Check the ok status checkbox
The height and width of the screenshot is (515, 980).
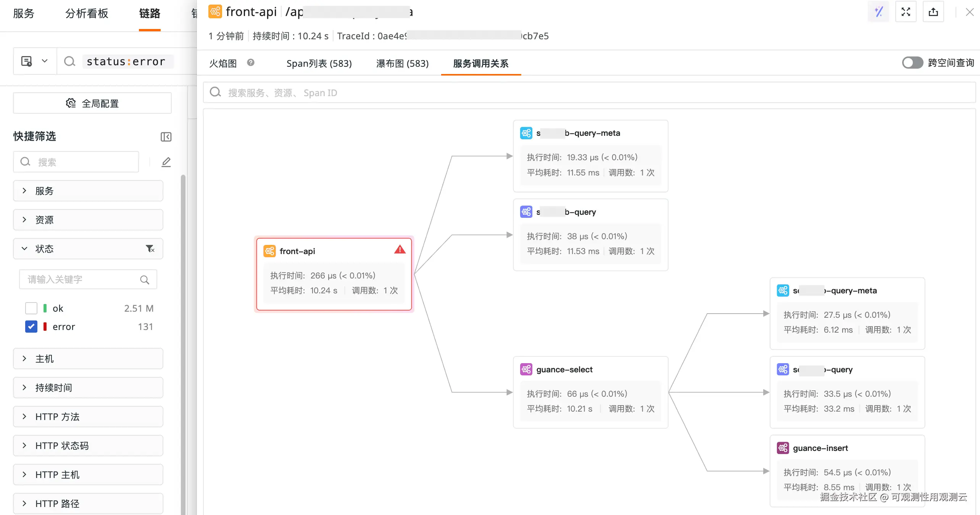pyautogui.click(x=31, y=308)
